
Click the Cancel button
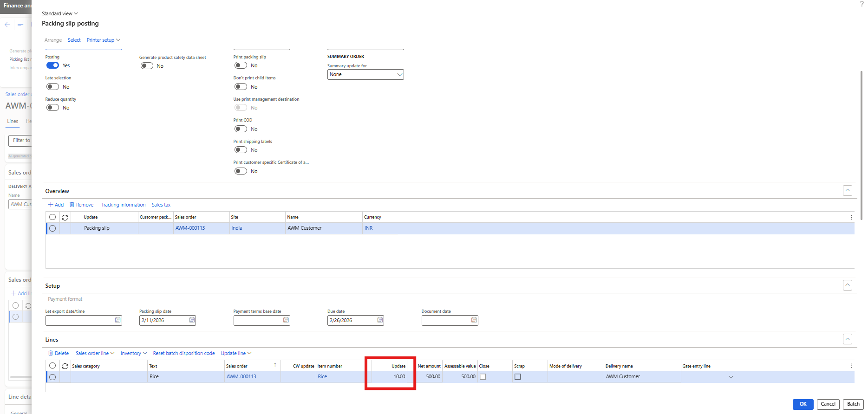(x=828, y=404)
